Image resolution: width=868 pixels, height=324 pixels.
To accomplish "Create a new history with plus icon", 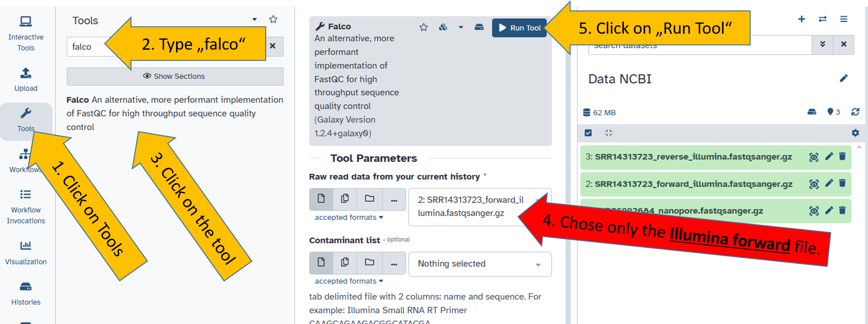I will (801, 19).
